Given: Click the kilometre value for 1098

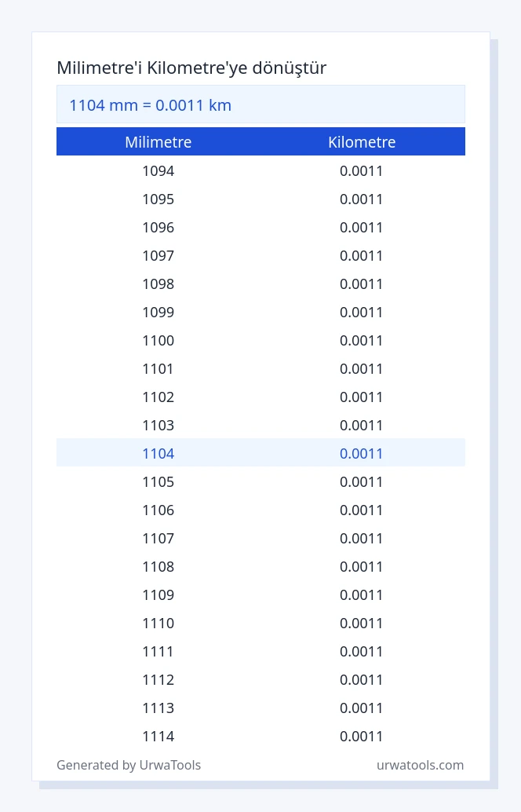Looking at the screenshot, I should point(361,284).
